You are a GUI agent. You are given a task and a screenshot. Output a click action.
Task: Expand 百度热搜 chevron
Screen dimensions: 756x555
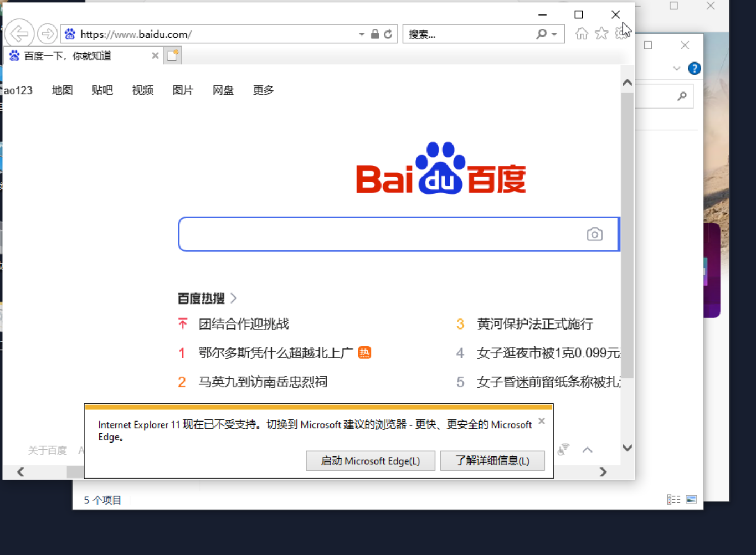pos(234,298)
